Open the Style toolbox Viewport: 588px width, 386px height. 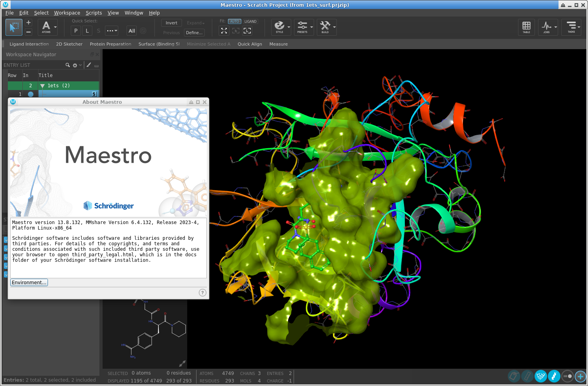(279, 27)
